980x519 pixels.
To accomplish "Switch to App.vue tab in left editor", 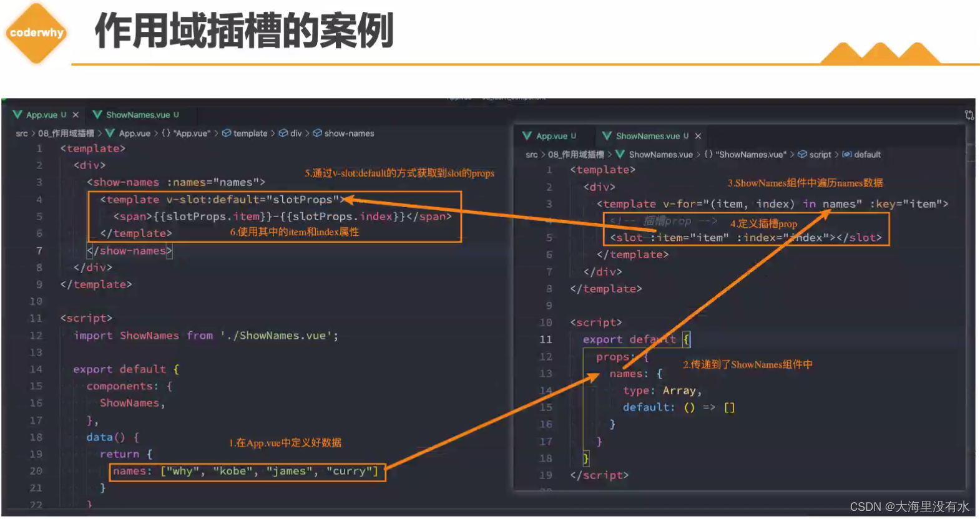I will [41, 115].
